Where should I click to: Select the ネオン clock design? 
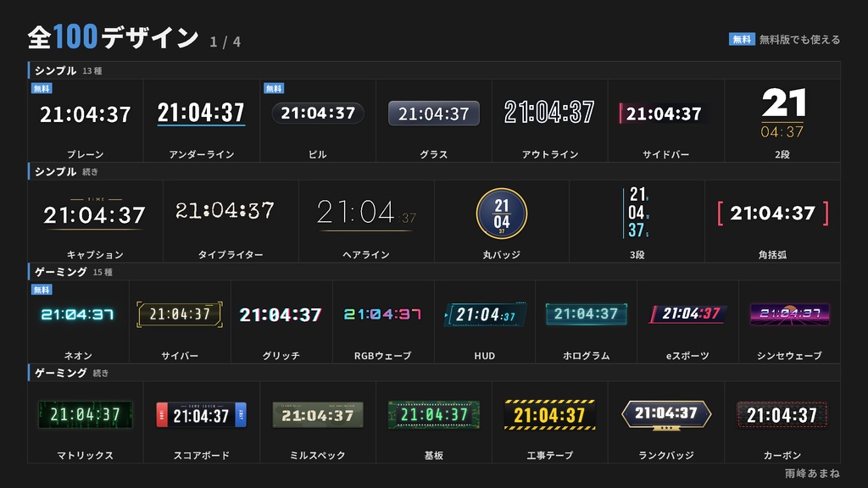(78, 322)
